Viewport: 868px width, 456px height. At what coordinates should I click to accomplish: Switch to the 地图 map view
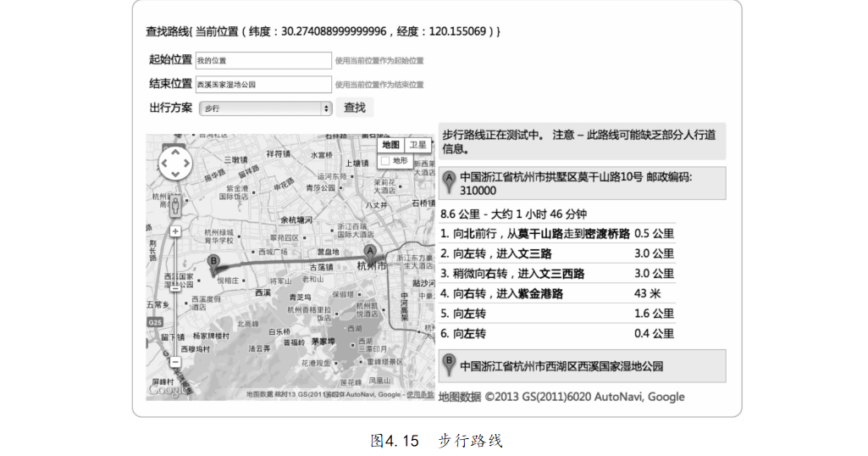[x=390, y=145]
